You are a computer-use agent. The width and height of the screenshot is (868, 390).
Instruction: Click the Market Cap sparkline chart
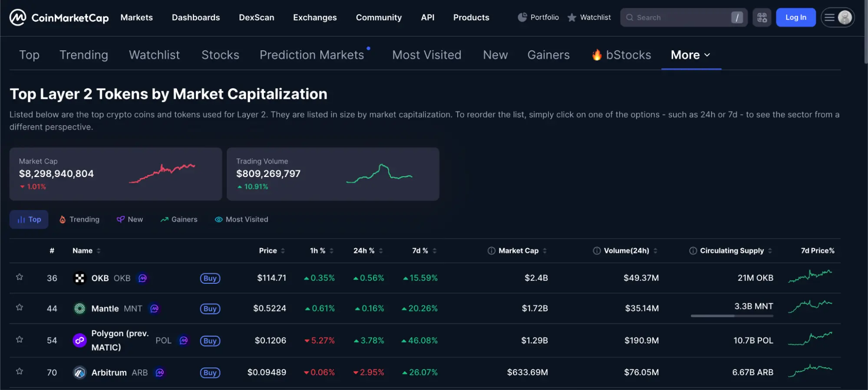[x=162, y=174]
